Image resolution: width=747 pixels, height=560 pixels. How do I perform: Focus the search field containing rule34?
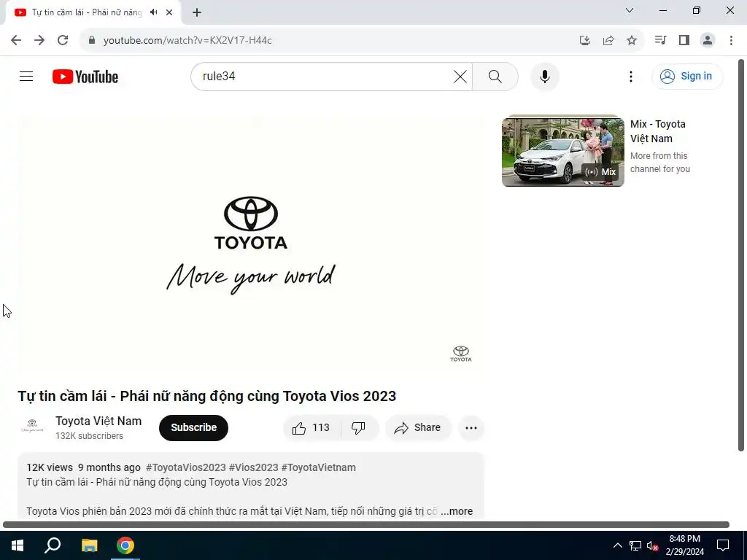point(324,76)
